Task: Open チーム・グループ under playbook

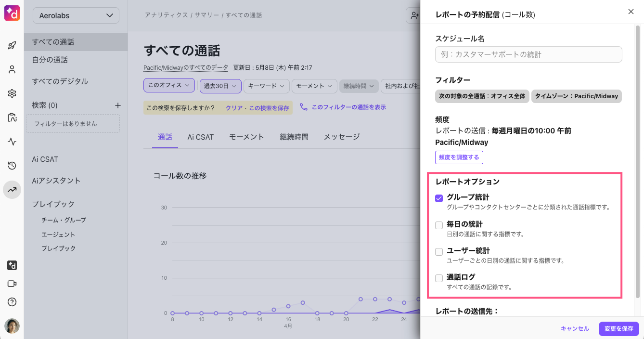Action: pos(64,220)
